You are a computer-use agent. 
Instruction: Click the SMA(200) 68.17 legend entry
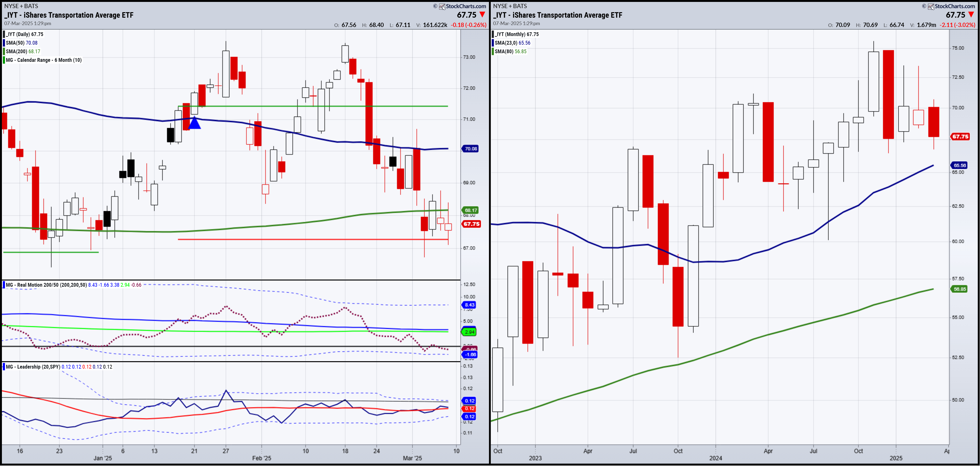tap(22, 51)
